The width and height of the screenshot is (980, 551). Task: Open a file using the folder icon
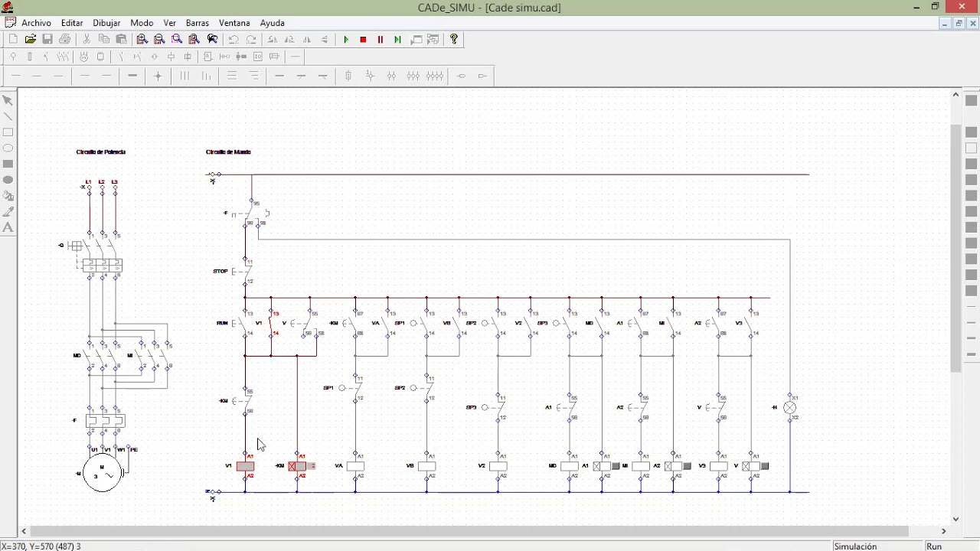(x=31, y=39)
